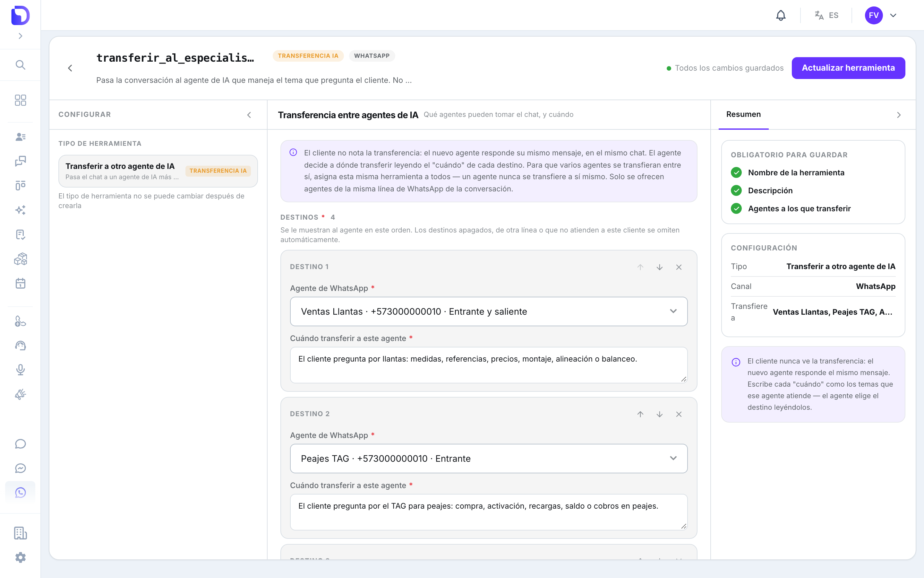Open the dashboard grid icon in sidebar
The image size is (924, 578).
pyautogui.click(x=20, y=100)
